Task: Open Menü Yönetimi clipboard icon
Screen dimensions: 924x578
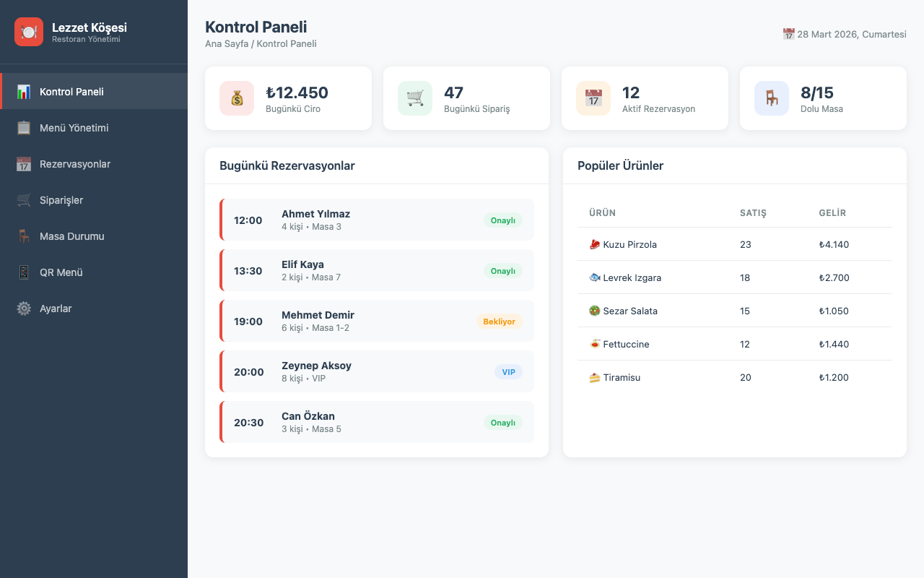Action: tap(24, 128)
